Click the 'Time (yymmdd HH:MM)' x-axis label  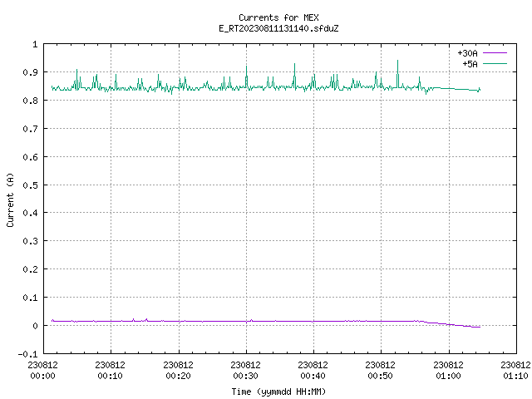point(278,392)
